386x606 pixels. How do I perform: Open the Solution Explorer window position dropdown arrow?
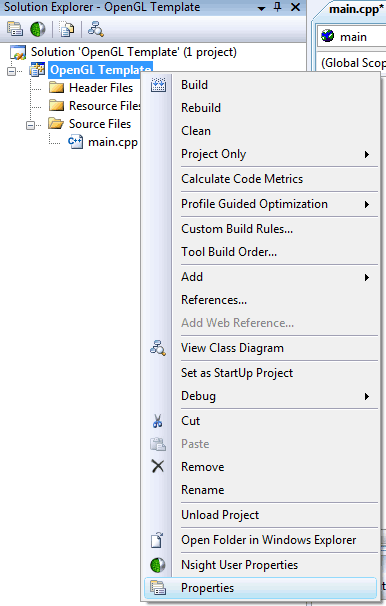click(x=262, y=8)
